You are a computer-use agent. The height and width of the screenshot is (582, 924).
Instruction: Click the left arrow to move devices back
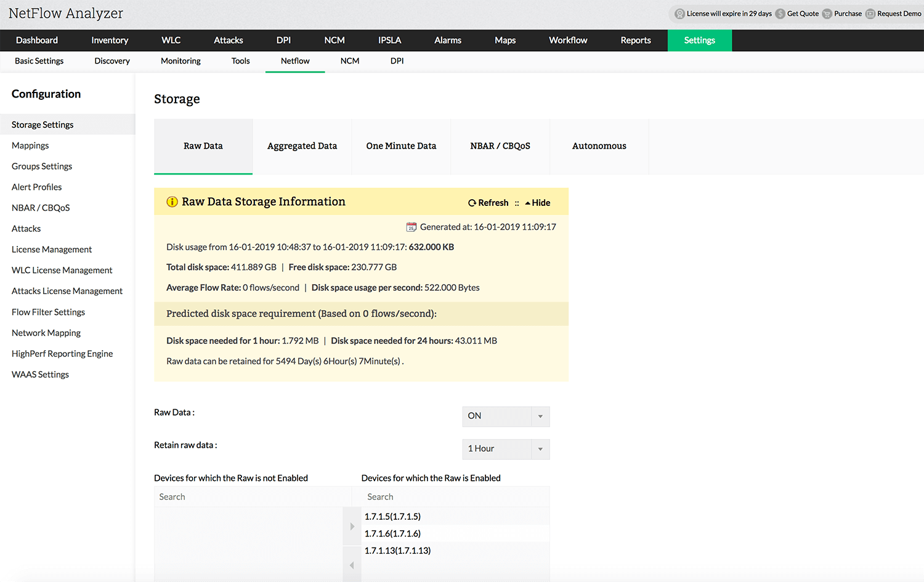click(352, 565)
